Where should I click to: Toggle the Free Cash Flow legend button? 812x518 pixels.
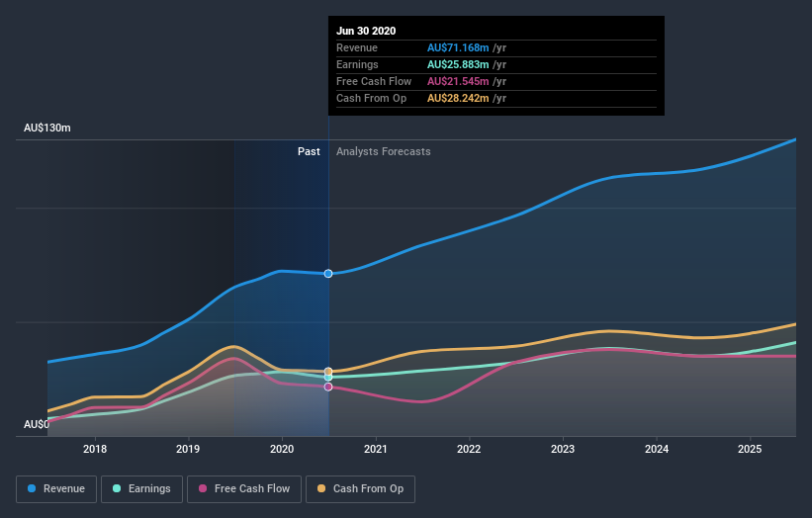click(244, 489)
